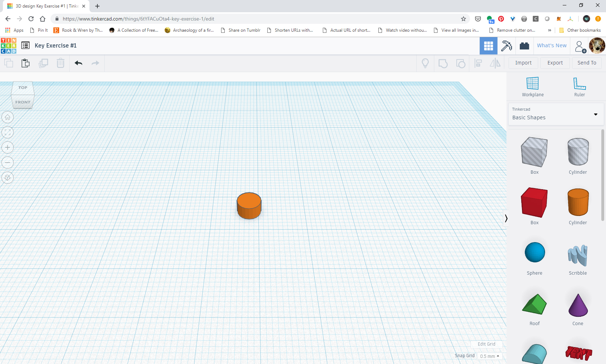This screenshot has height=364, width=606.
Task: Switch to 3D design grid view
Action: click(x=488, y=46)
